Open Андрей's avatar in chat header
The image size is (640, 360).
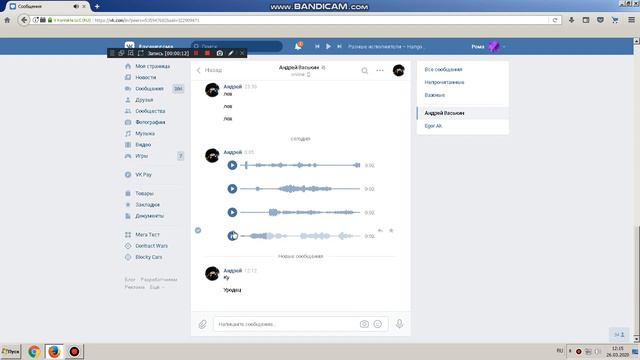point(398,70)
